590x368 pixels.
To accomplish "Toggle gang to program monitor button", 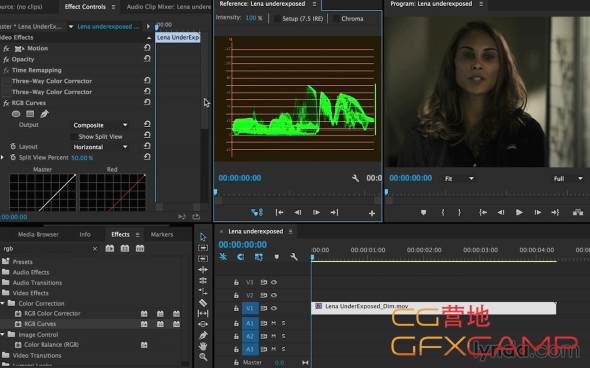I will point(257,212).
